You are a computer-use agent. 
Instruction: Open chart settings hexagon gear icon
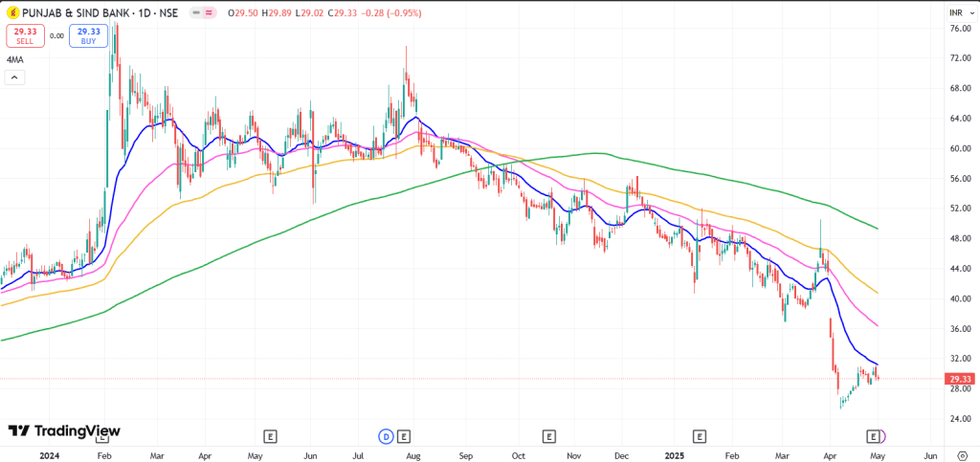tap(961, 455)
